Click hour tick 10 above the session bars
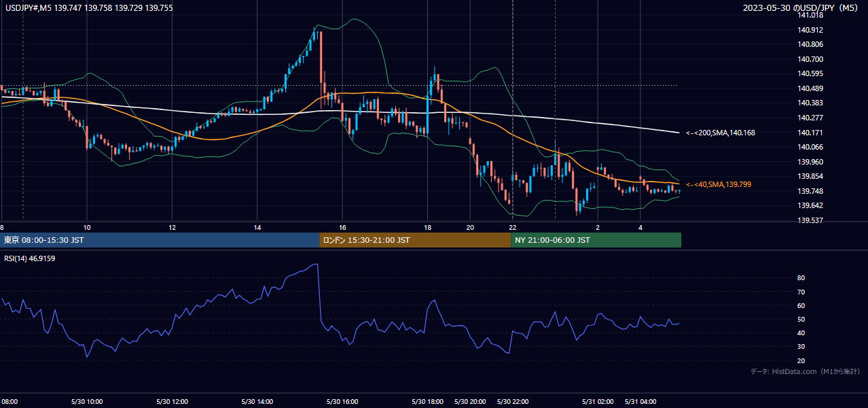 point(86,227)
